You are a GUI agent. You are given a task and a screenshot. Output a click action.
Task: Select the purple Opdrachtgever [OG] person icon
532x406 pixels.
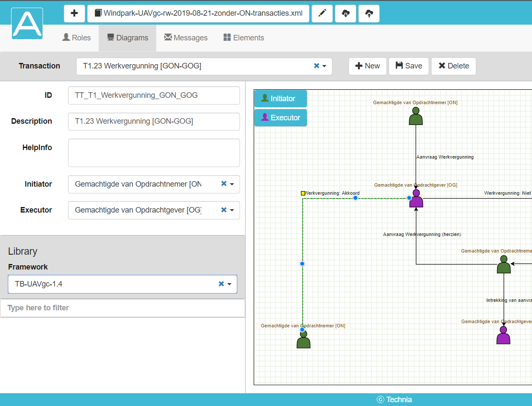coord(416,199)
